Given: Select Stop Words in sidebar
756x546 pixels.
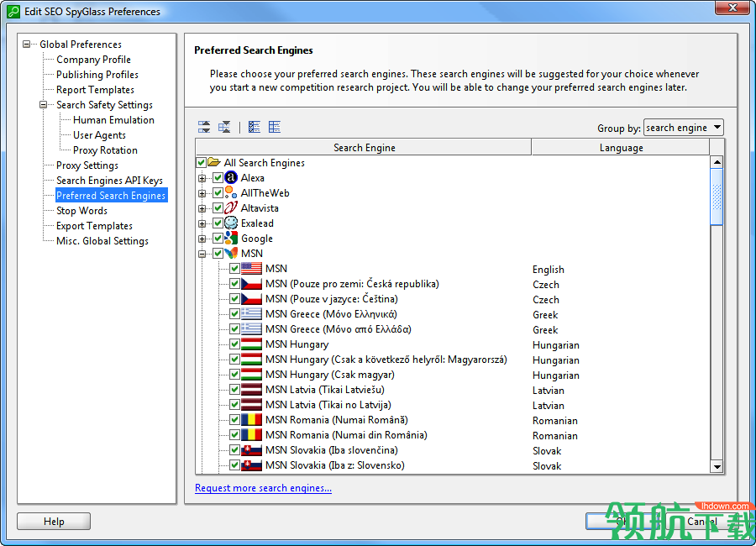Looking at the screenshot, I should point(82,210).
